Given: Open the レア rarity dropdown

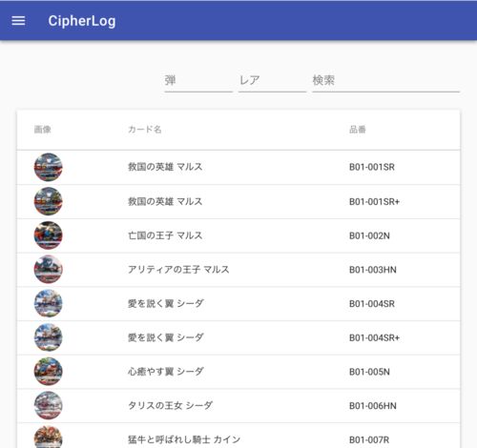Looking at the screenshot, I should click(x=272, y=81).
